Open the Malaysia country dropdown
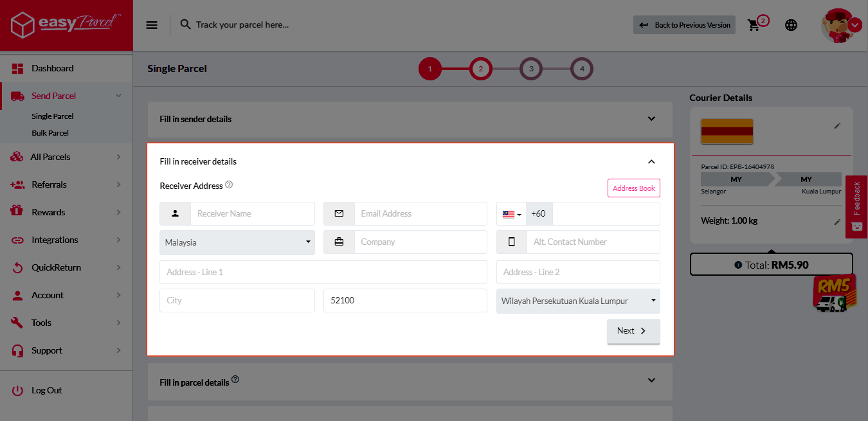The width and height of the screenshot is (868, 421). pos(237,242)
